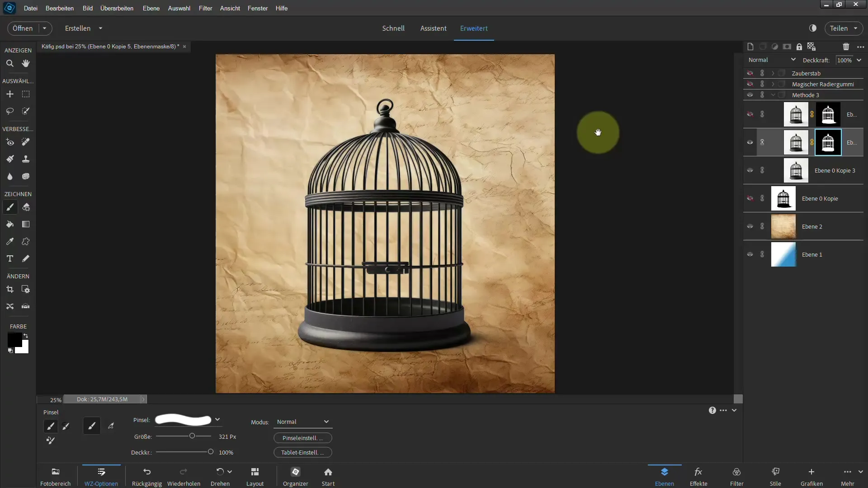The width and height of the screenshot is (868, 488).
Task: Hide the Ebene 0 Kopie 3 layer
Action: pos(750,170)
